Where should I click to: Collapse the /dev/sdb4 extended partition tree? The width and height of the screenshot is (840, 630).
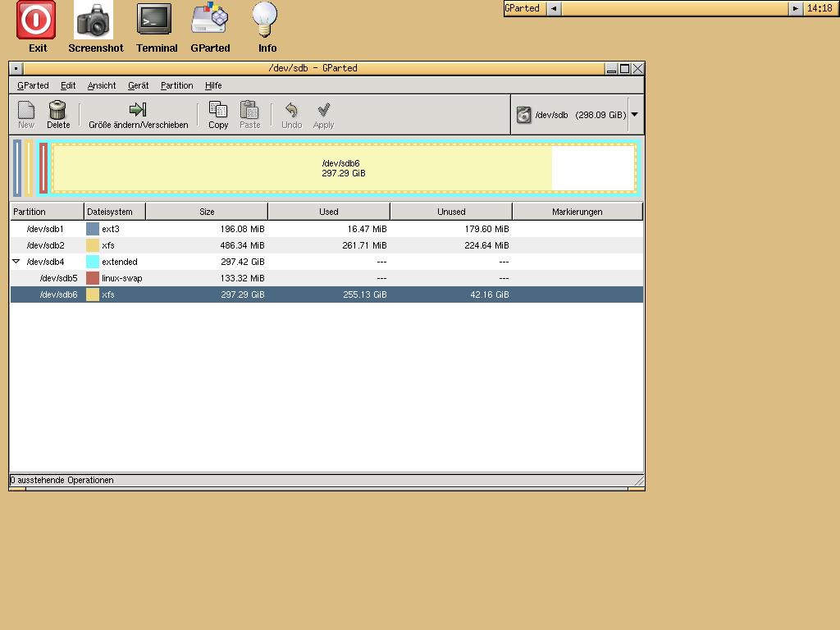point(16,262)
